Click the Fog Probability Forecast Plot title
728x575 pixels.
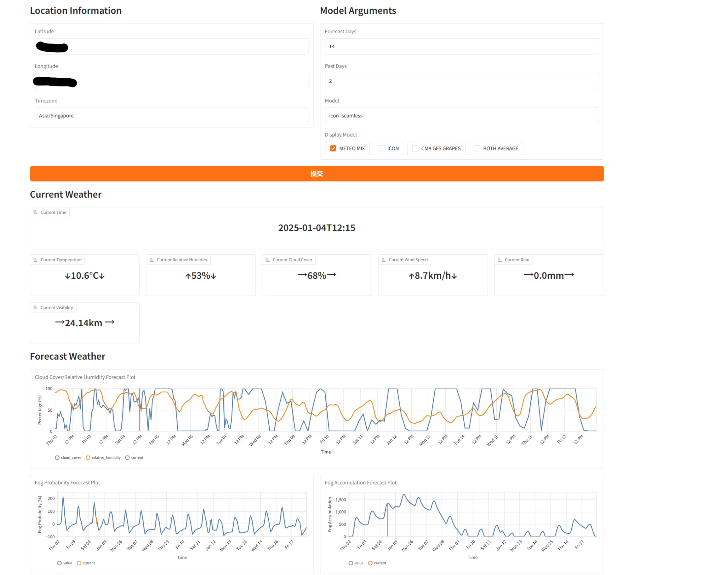click(67, 483)
